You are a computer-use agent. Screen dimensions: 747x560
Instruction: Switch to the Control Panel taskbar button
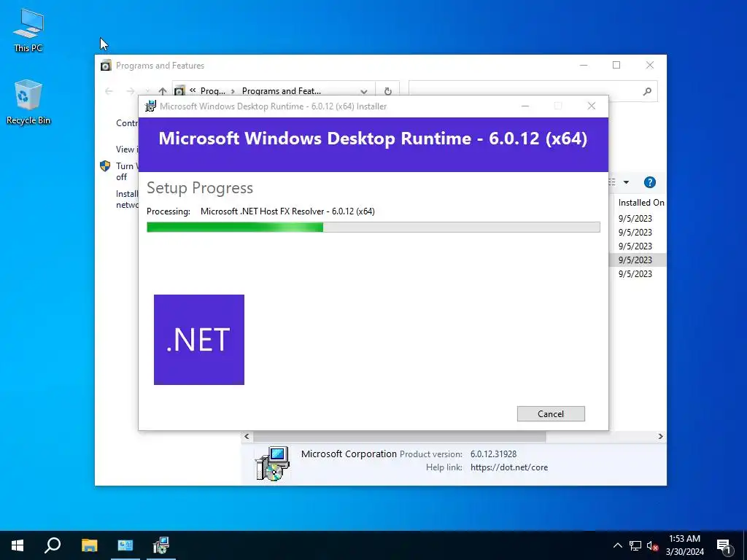pyautogui.click(x=125, y=545)
